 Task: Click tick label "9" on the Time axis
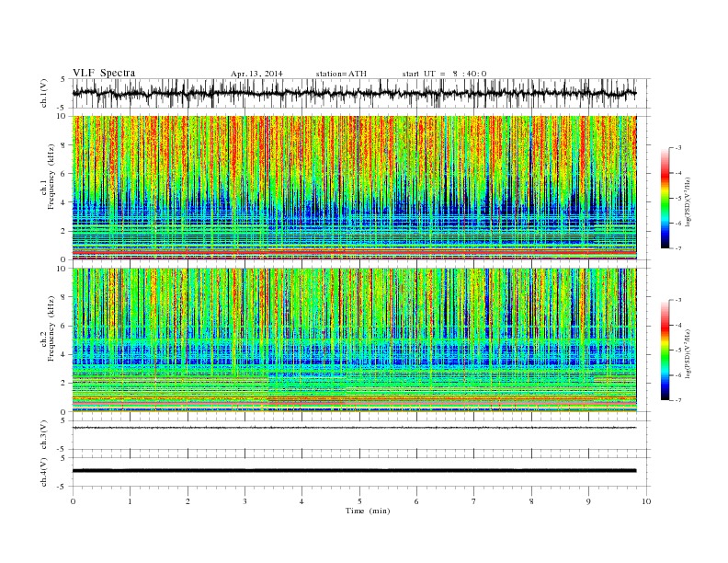click(588, 501)
